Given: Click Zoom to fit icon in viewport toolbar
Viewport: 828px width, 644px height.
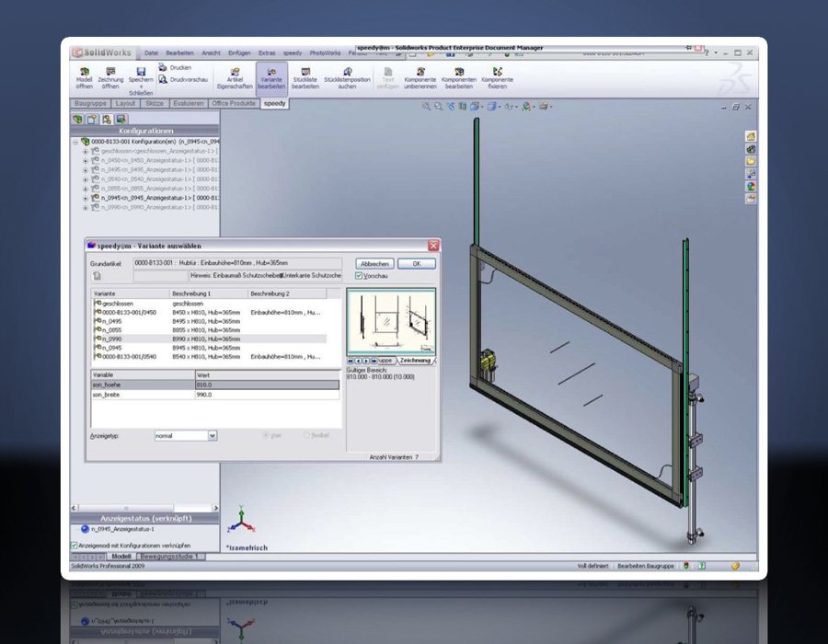Looking at the screenshot, I should 426,107.
